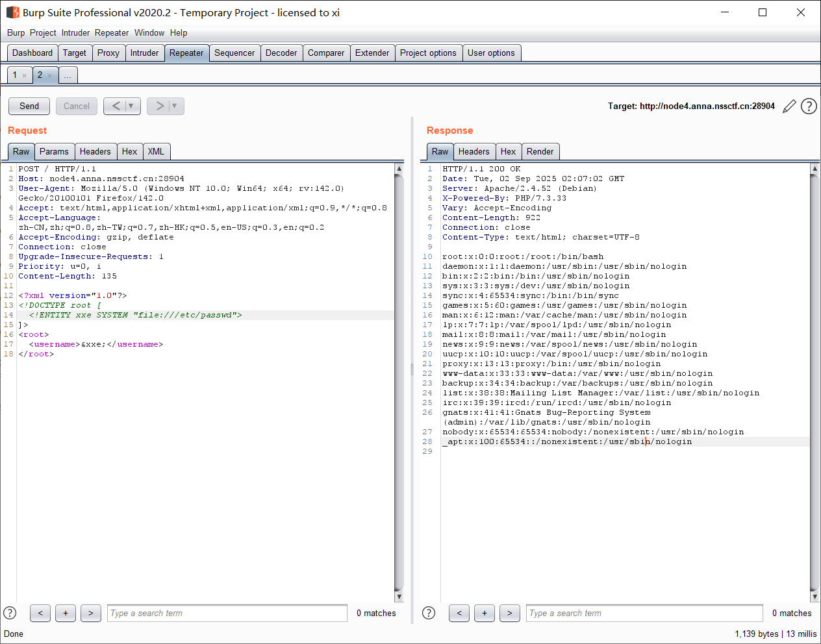Open the Repeater menu

(112, 32)
